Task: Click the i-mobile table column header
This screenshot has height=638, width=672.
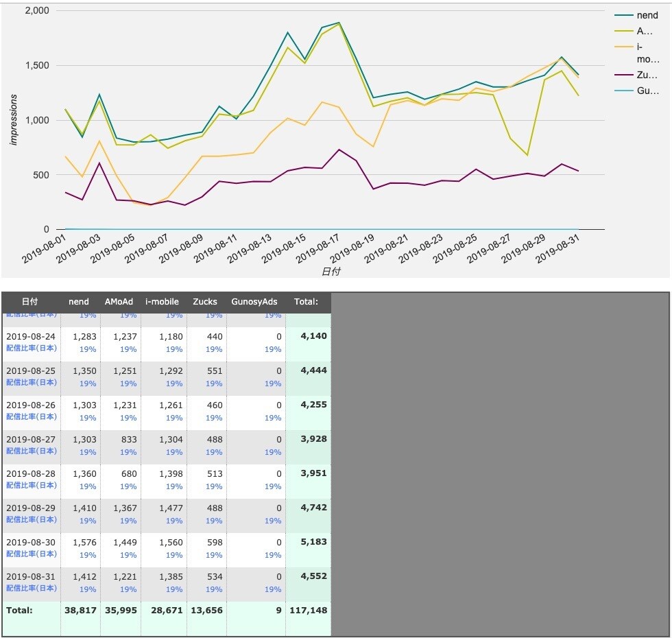Action: 162,301
